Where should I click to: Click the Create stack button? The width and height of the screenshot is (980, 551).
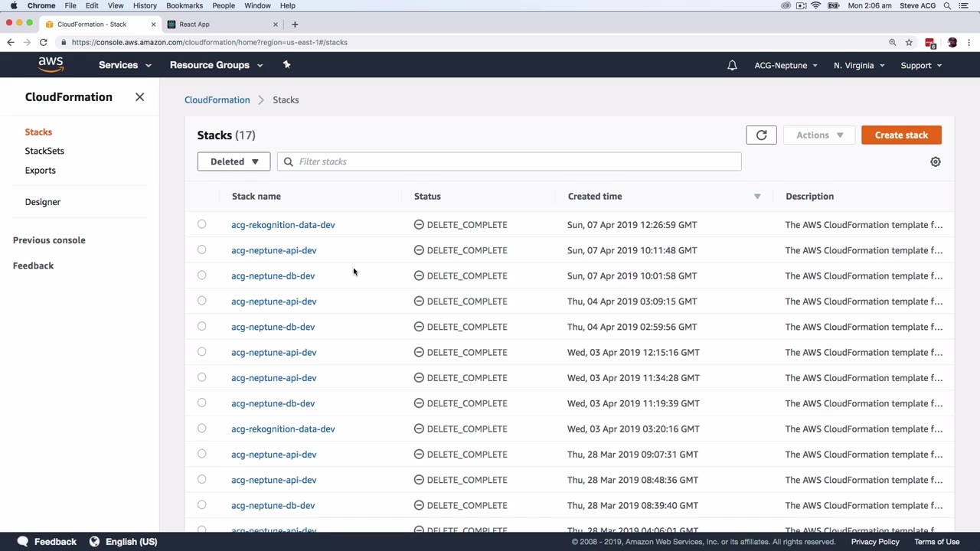[901, 135]
